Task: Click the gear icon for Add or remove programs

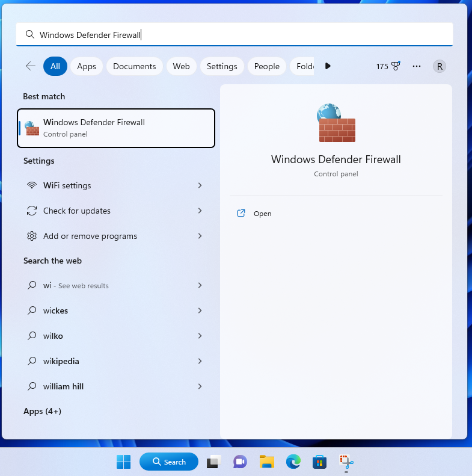Action: click(x=32, y=236)
